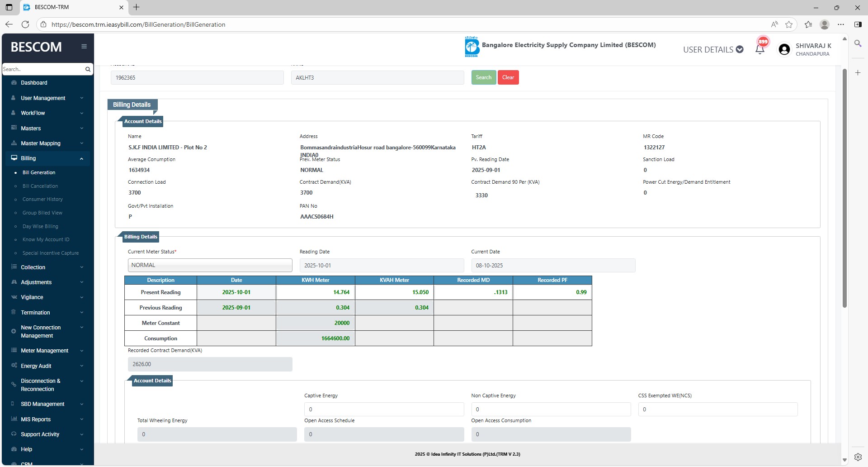Click the hamburger menu icon beside BESCOM

pos(84,47)
